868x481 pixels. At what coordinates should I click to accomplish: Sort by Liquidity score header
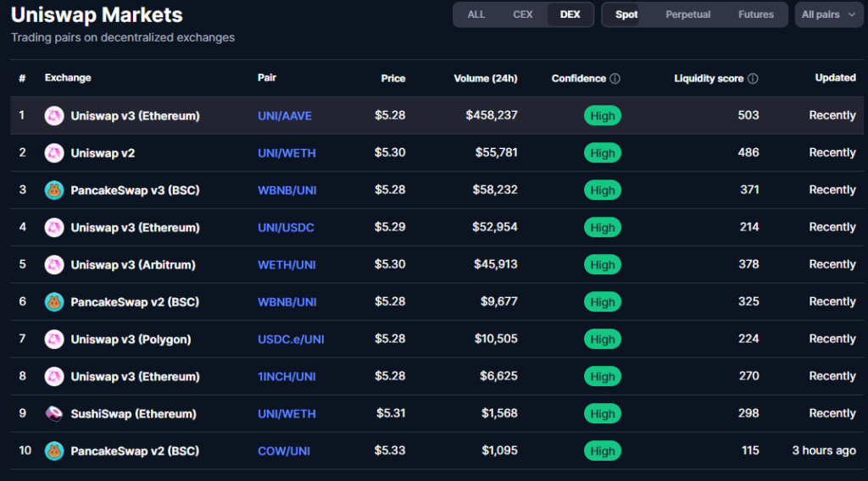coord(709,79)
